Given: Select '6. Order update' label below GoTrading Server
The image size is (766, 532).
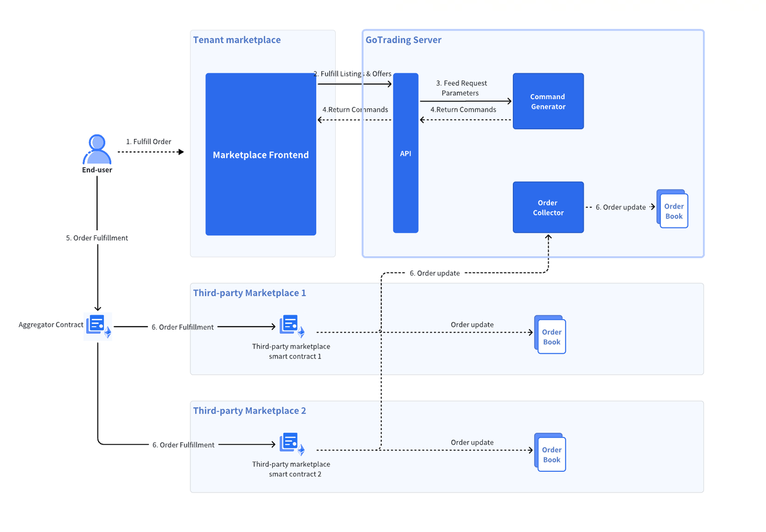Looking at the screenshot, I should (x=434, y=273).
